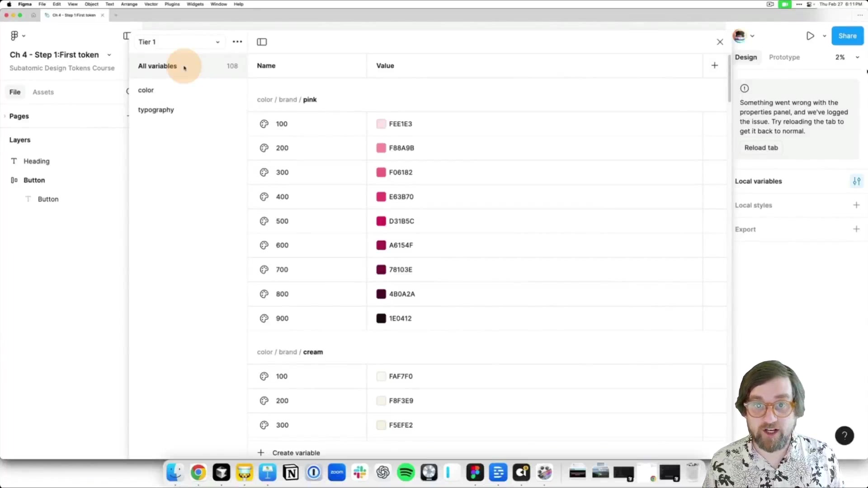Open the collection options three-dot menu

point(237,42)
